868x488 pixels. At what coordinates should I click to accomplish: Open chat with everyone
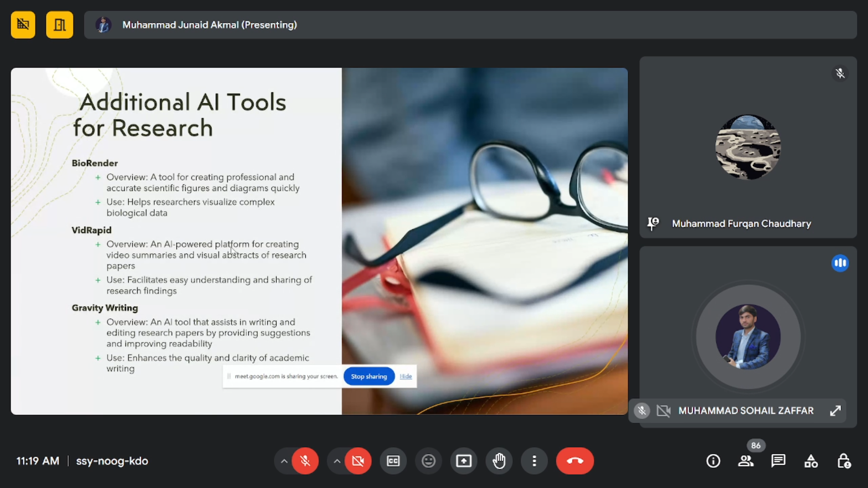[778, 461]
